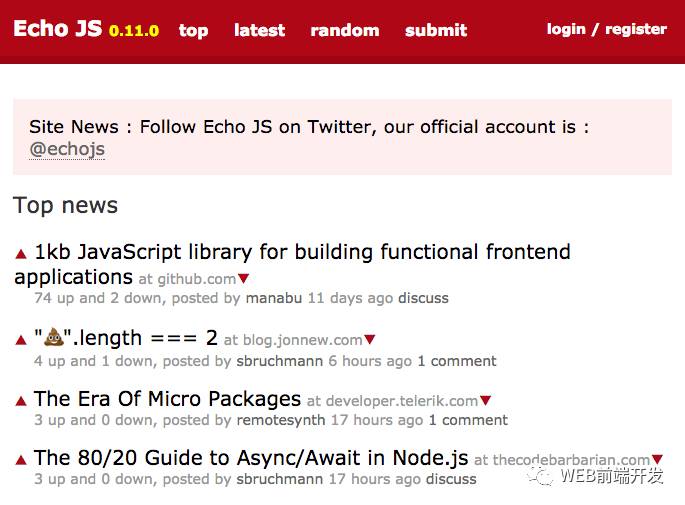Open the @echojs Twitter account link
The height and width of the screenshot is (505, 685).
coord(67,149)
